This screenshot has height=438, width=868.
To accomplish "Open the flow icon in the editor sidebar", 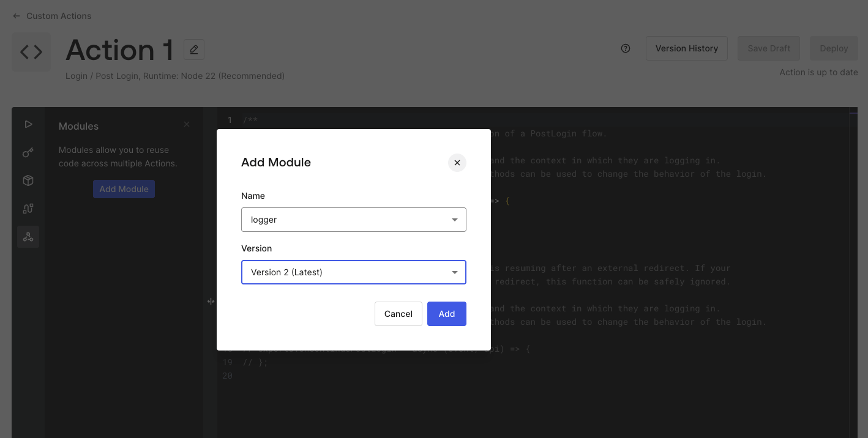I will tap(28, 209).
